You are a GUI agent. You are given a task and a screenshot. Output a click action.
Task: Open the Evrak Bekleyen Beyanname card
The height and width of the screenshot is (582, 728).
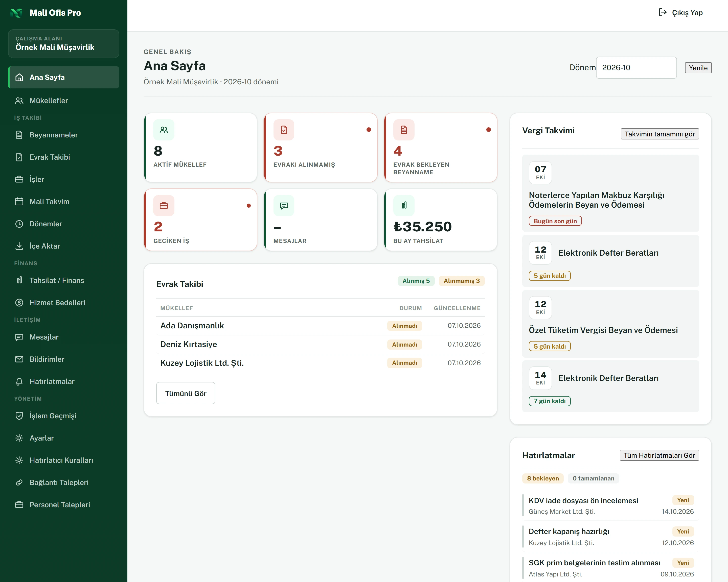pyautogui.click(x=440, y=148)
